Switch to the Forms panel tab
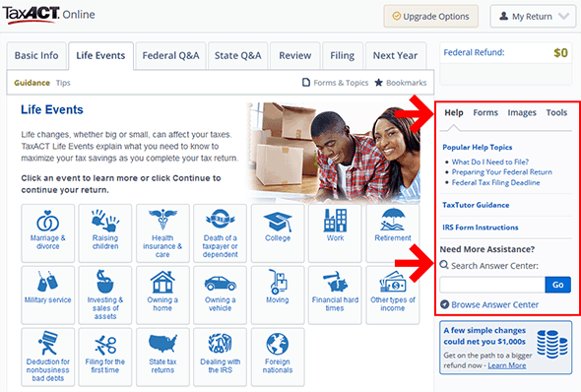The image size is (581, 392). (x=485, y=112)
